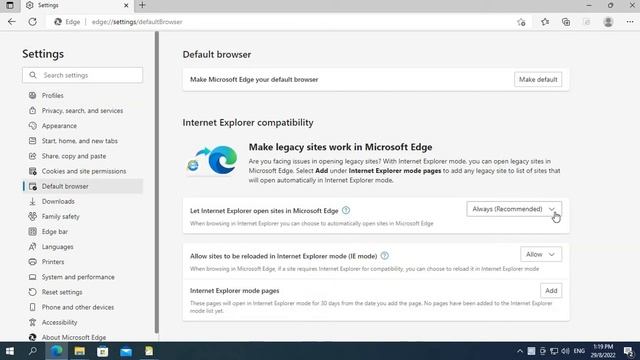Click the Search settings field
640x360 pixels.
coord(83,75)
